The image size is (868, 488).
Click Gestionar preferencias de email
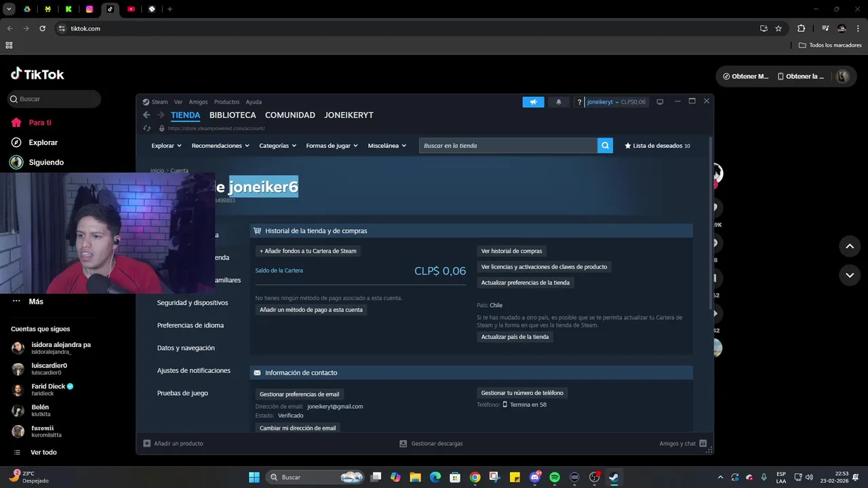(300, 394)
